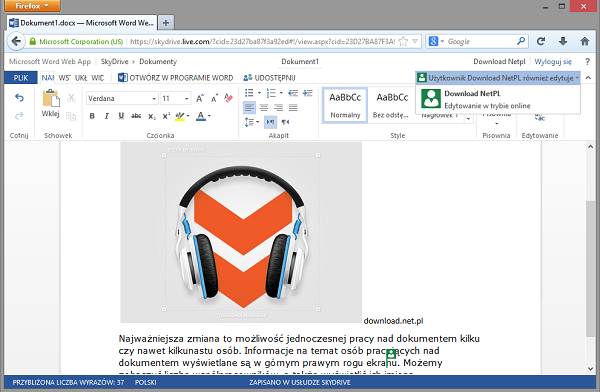Decrease font size with shrink font icon
The height and width of the screenshot is (392, 600).
(214, 98)
